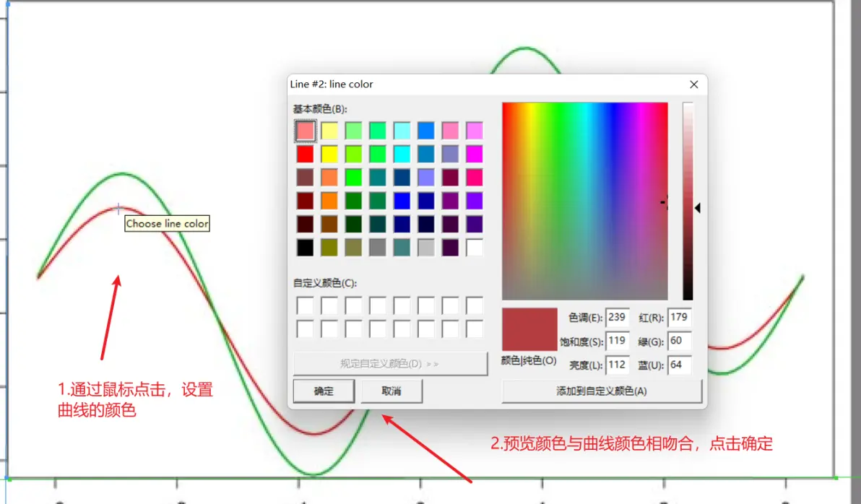861x504 pixels.
Task: Select the last custom color slot in second row
Action: click(x=475, y=329)
